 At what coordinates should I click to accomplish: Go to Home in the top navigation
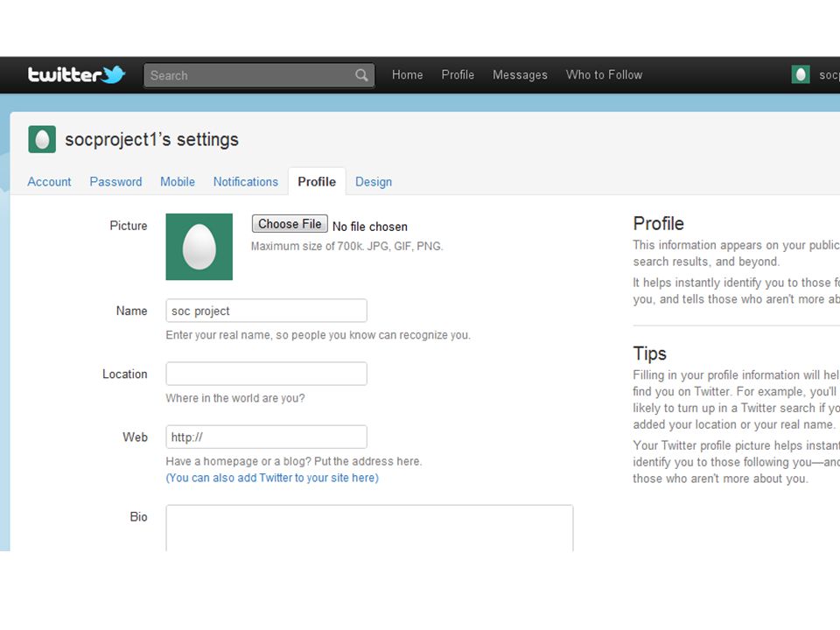coord(407,75)
